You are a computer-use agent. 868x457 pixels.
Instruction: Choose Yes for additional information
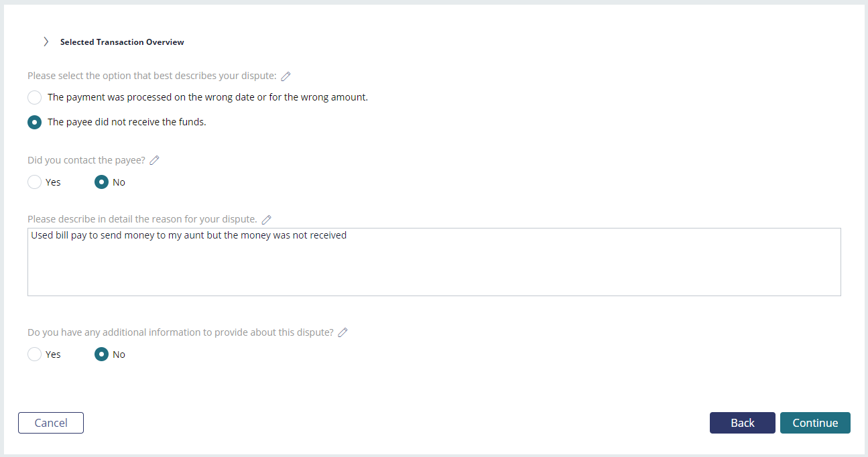(x=34, y=354)
